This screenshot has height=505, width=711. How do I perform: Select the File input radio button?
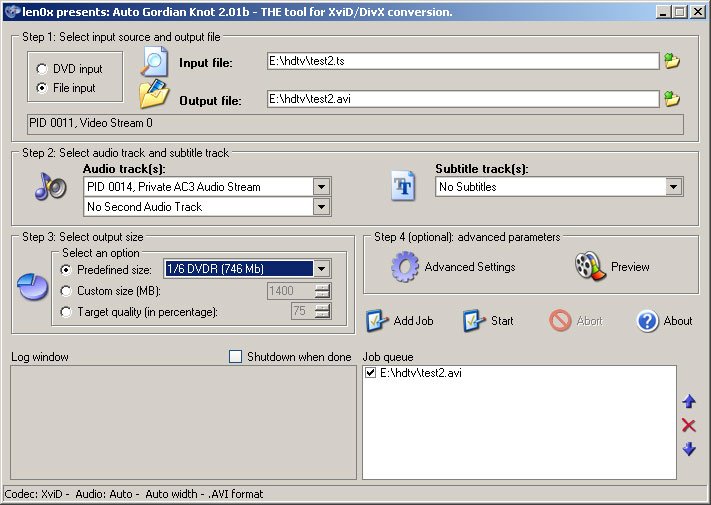(x=42, y=87)
